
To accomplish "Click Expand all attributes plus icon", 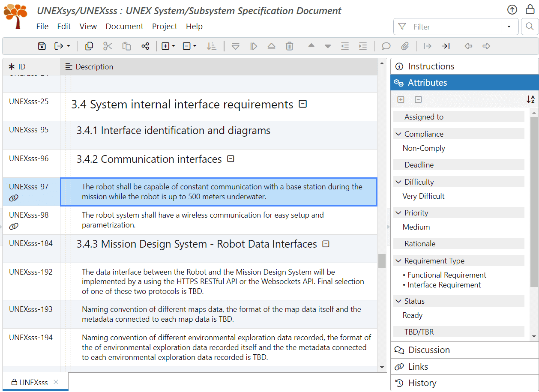I will 401,99.
